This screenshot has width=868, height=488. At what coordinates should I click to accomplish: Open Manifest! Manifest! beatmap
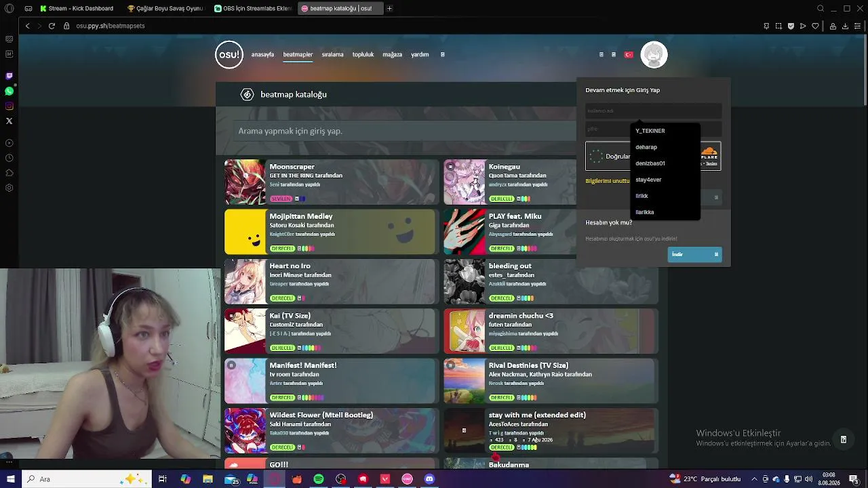(x=332, y=381)
